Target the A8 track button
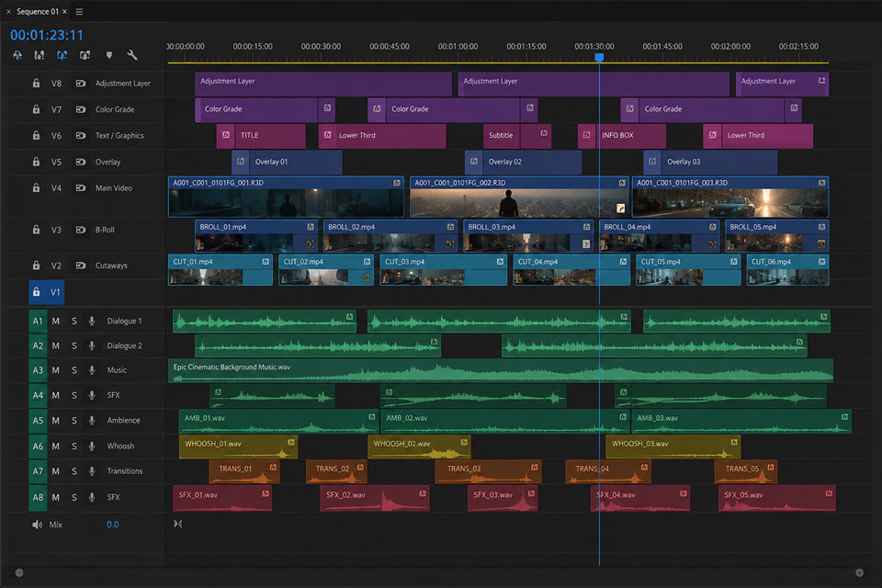 (38, 497)
